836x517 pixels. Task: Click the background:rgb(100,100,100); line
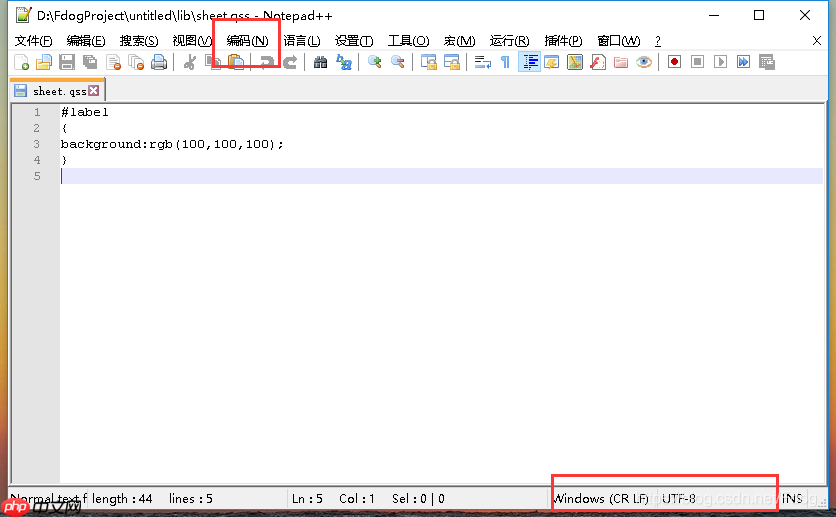172,144
